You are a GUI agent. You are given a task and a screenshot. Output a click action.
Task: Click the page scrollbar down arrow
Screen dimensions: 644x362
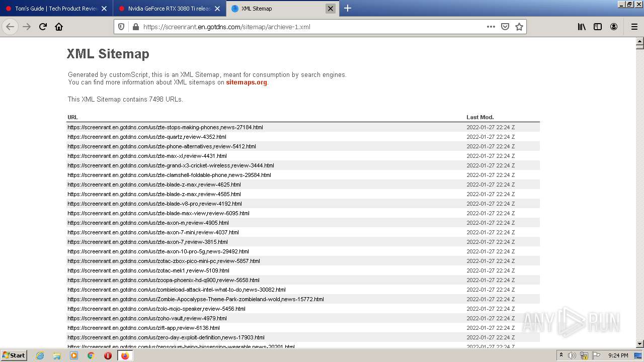(x=640, y=344)
